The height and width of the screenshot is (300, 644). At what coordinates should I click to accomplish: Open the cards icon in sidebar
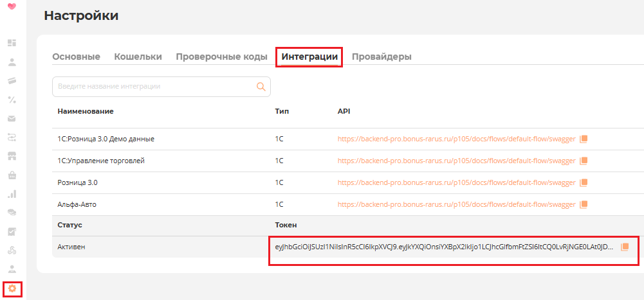click(12, 80)
